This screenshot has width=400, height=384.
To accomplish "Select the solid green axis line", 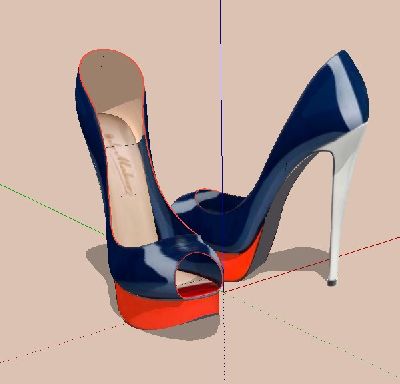I will coord(52,209).
